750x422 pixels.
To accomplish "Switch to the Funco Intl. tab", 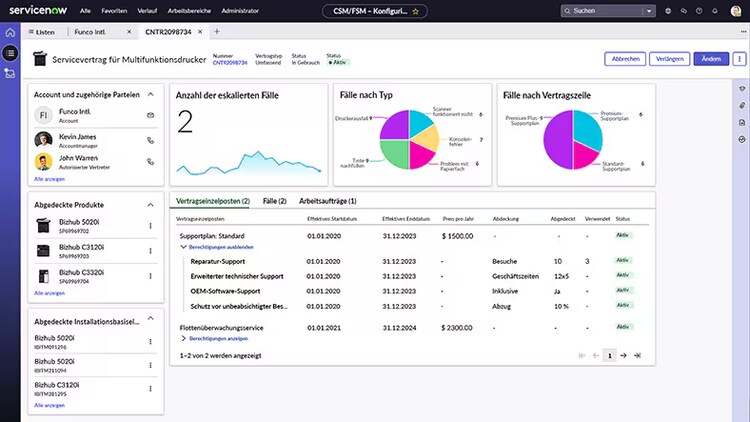I will pos(90,32).
